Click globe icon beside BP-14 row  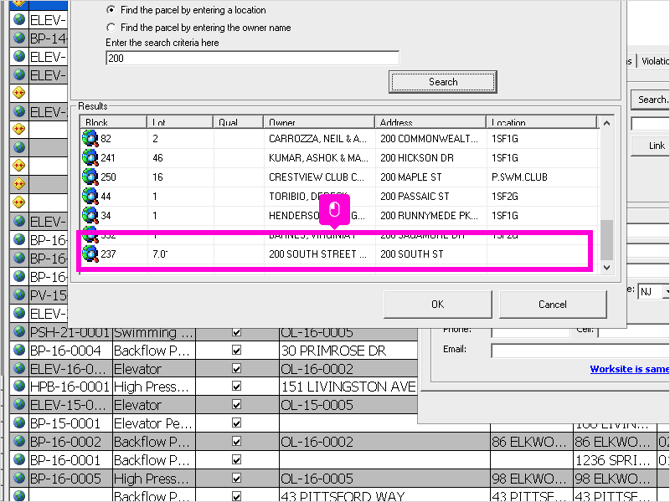pyautogui.click(x=19, y=38)
